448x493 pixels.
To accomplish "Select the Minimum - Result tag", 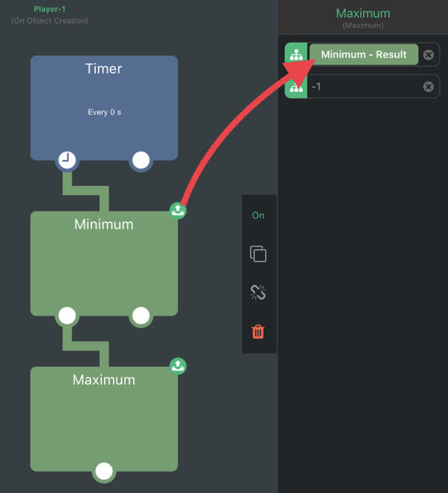I will (x=364, y=54).
